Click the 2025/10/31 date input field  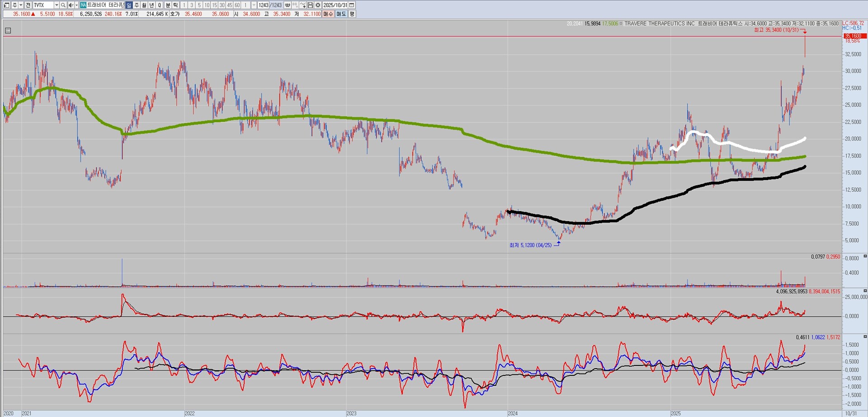click(x=335, y=5)
